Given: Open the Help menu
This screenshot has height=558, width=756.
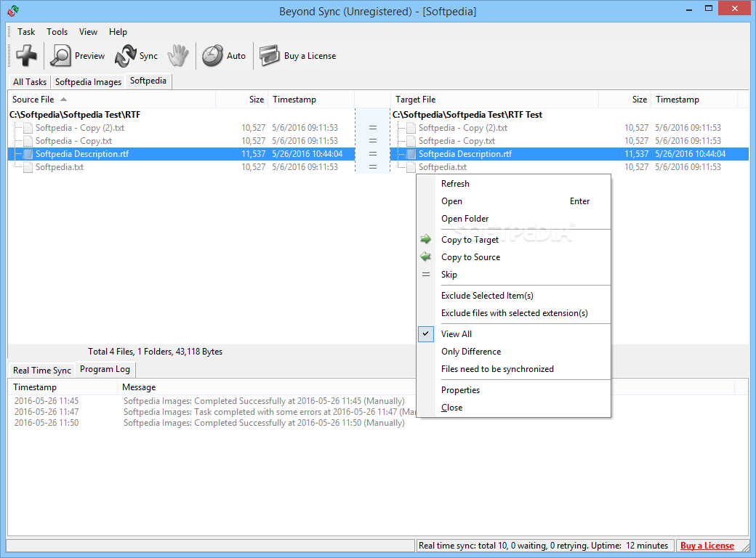Looking at the screenshot, I should point(118,32).
